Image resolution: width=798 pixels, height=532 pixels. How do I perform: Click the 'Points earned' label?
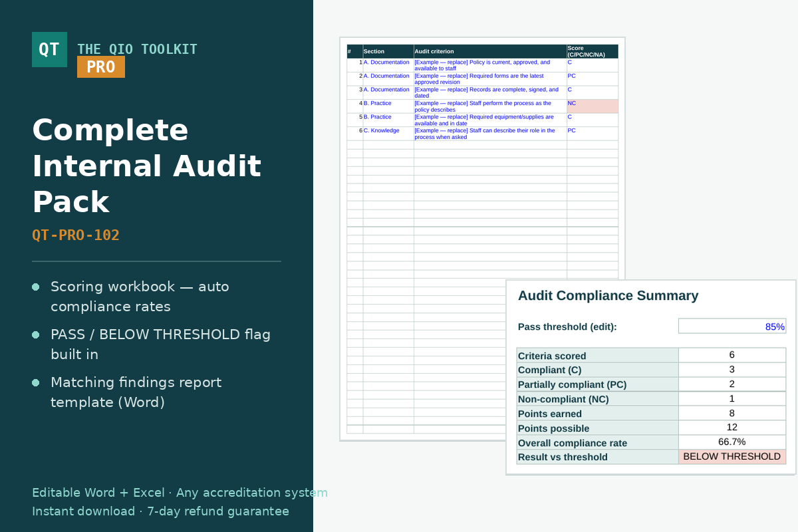[597, 414]
